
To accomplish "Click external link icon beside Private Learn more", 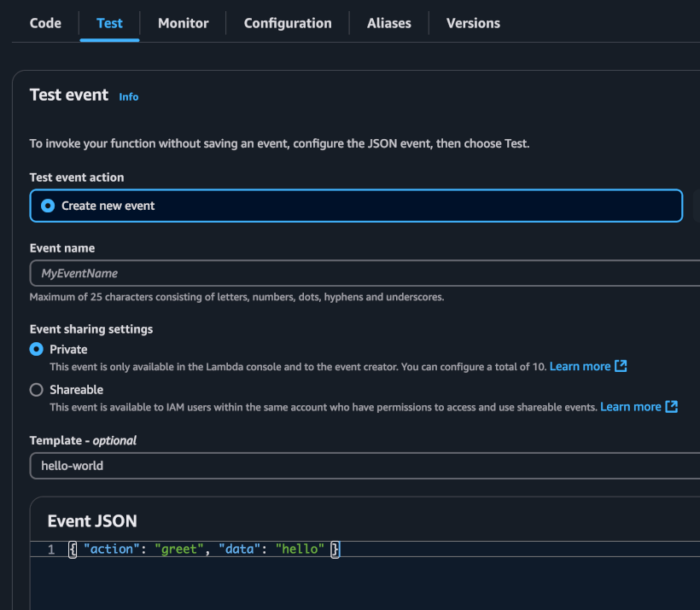I will tap(621, 366).
